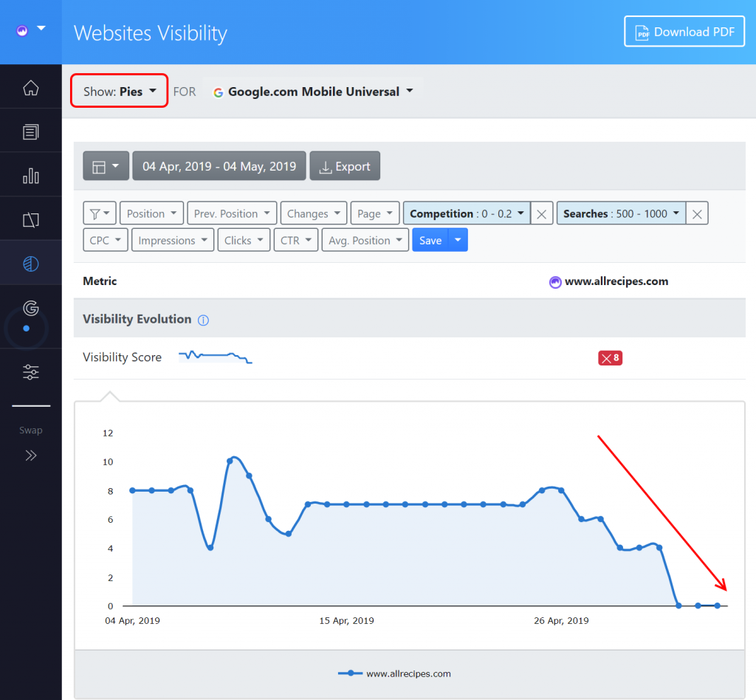The height and width of the screenshot is (700, 756).
Task: Click the Swap label in sidebar
Action: [31, 430]
